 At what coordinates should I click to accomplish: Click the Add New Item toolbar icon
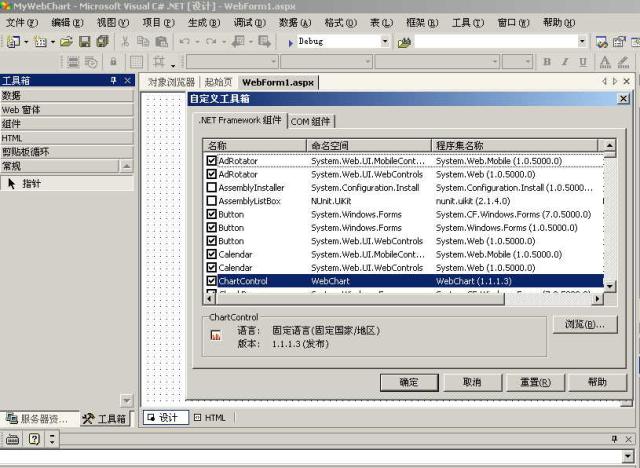point(40,42)
